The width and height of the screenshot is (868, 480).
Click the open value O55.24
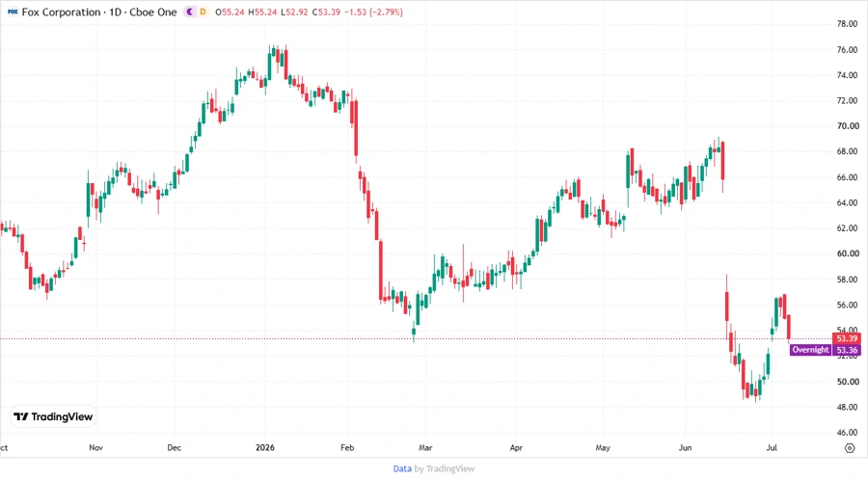pyautogui.click(x=230, y=12)
